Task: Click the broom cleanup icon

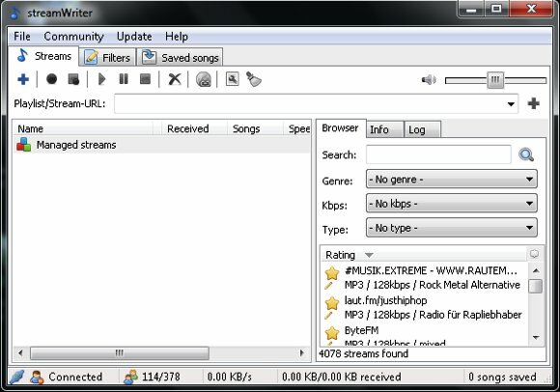Action: [x=254, y=79]
